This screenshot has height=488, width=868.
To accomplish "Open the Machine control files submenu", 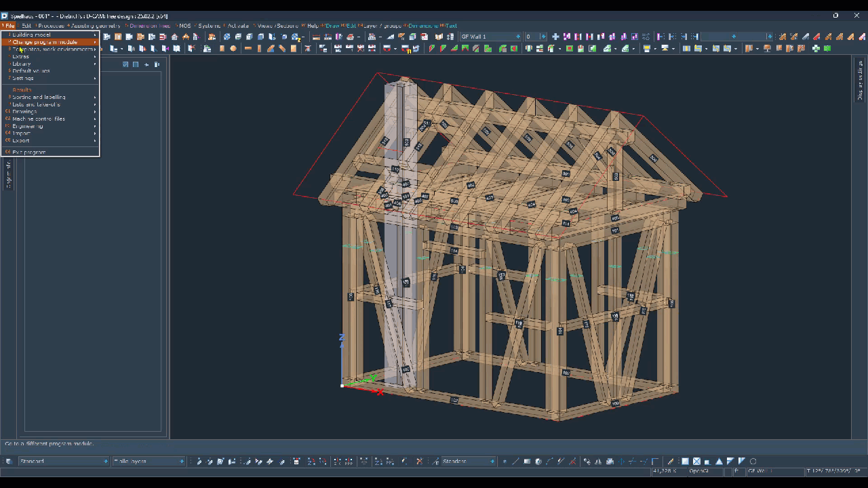I will (x=39, y=119).
